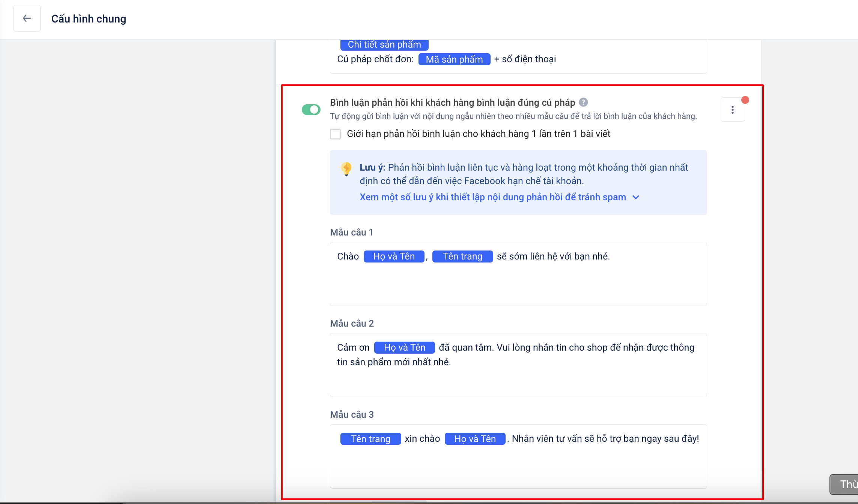The image size is (858, 504).
Task: Click inside the Mẫu câu 2 text box
Action: point(518,381)
